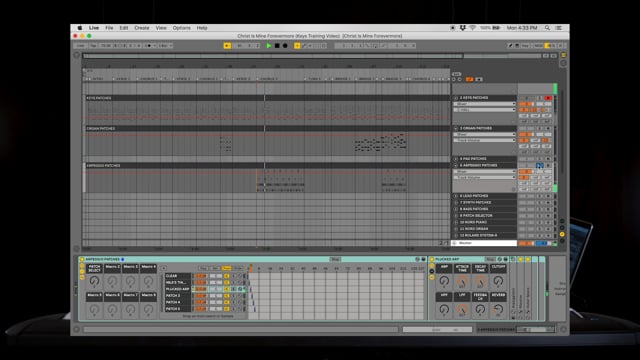This screenshot has width=640, height=360.
Task: Toggle Arpeggio Patches blue monitor button
Action: click(x=540, y=165)
